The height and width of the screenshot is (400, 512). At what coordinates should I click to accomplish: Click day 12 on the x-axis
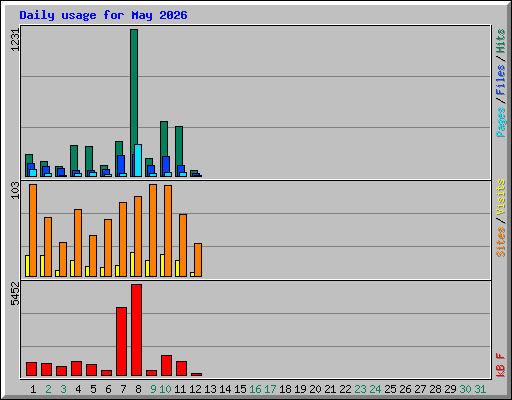[195, 389]
